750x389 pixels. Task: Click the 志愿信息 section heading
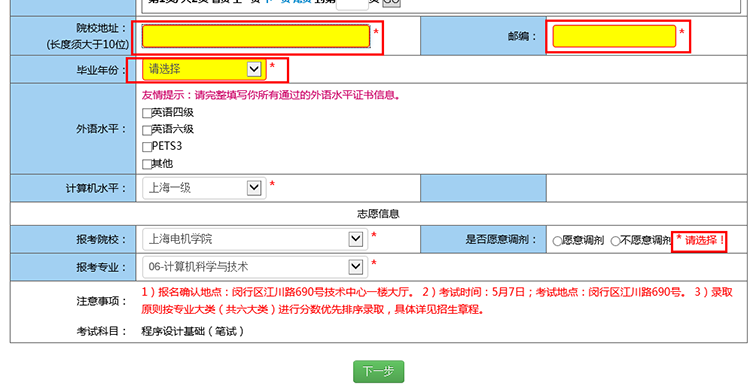point(378,214)
